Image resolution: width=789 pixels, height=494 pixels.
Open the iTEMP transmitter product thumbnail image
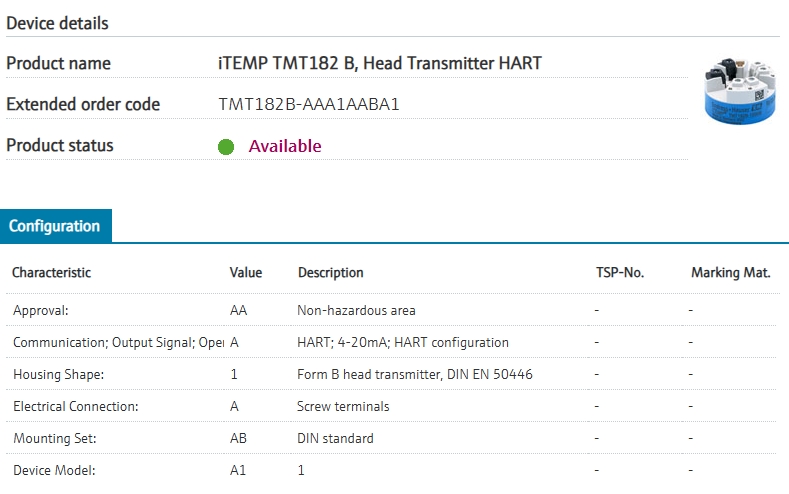pos(739,91)
